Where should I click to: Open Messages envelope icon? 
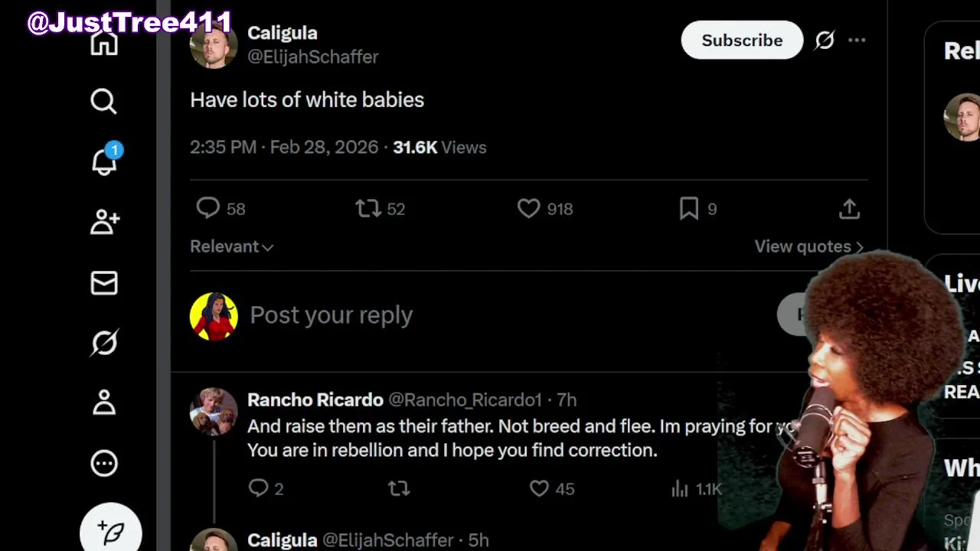click(104, 283)
